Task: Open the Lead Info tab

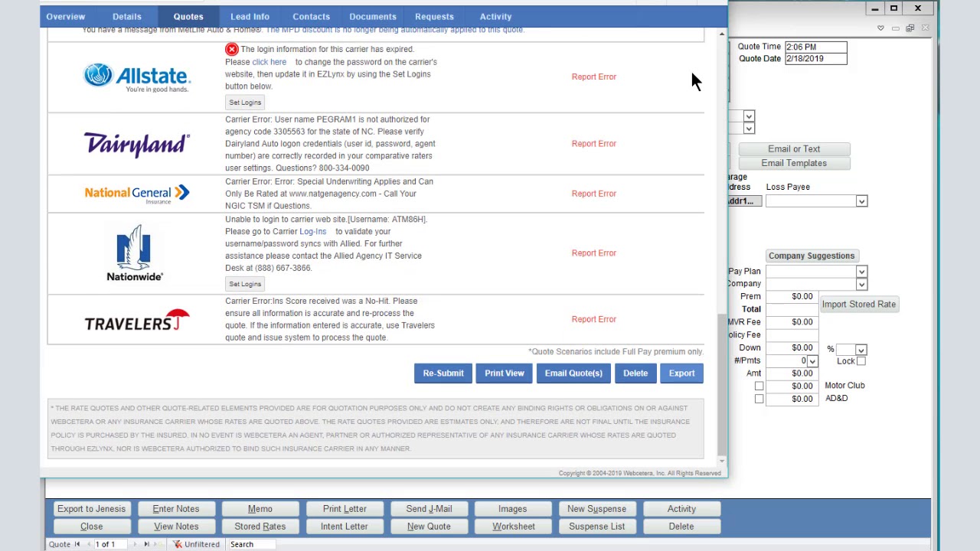Action: point(250,16)
